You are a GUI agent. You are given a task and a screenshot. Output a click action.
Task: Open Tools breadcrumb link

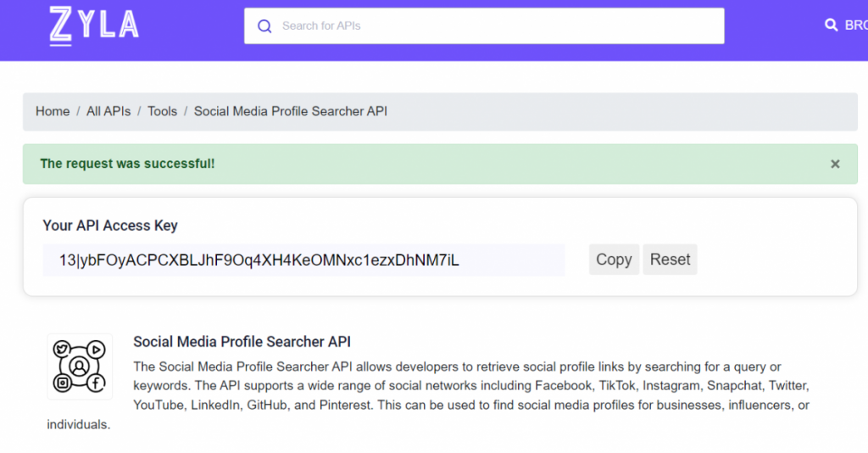[x=162, y=111]
